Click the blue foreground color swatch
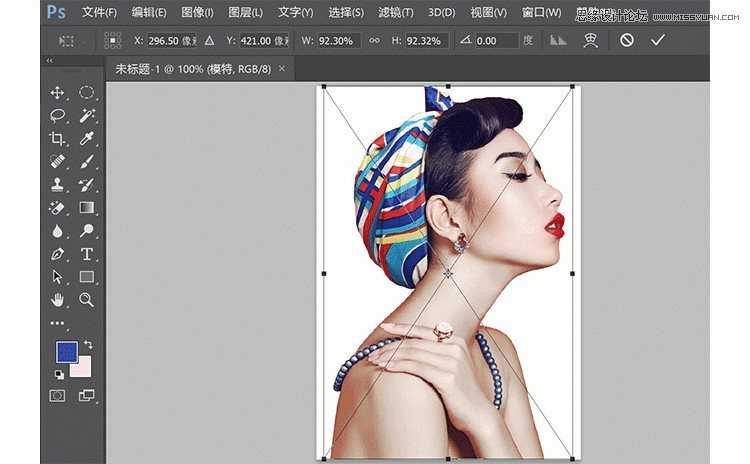The width and height of the screenshot is (750, 464). pos(65,352)
